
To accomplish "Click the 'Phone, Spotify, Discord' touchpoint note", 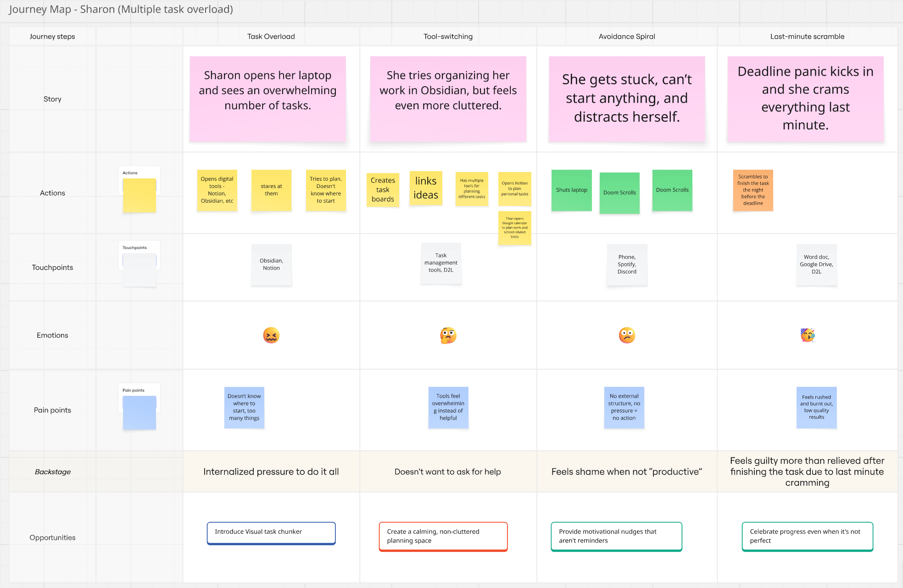I will 627,265.
